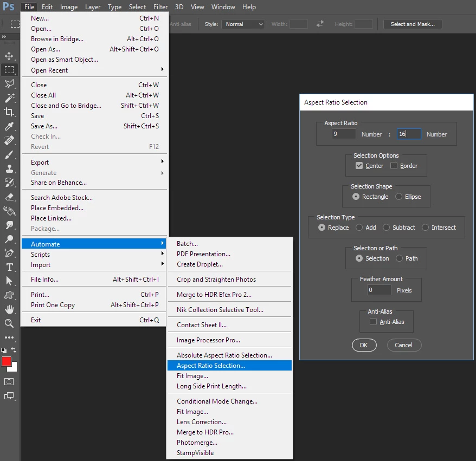Viewport: 476px width, 461px height.
Task: Expand the Export submenu
Action: click(x=94, y=163)
